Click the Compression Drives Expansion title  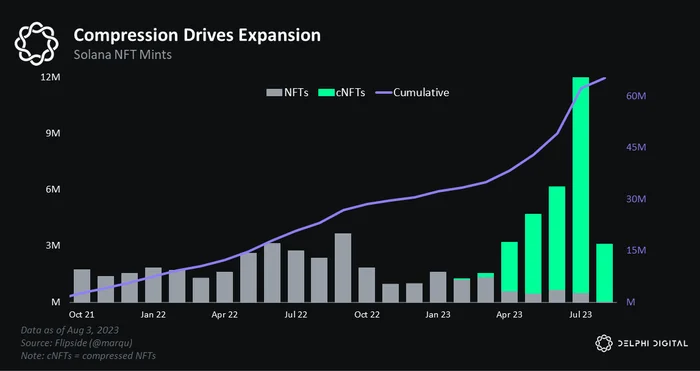tap(197, 35)
